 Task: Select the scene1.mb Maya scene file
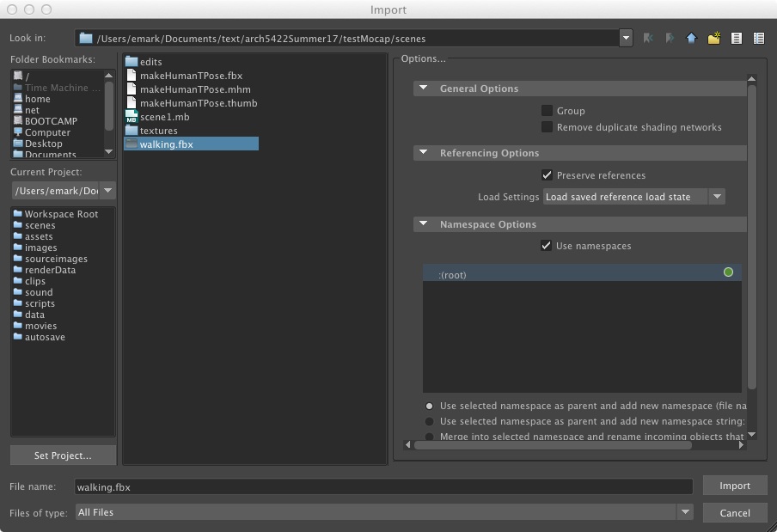(x=163, y=117)
